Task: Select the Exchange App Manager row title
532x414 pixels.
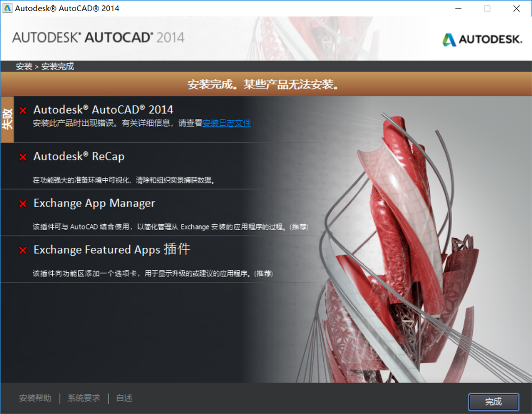Action: [94, 203]
